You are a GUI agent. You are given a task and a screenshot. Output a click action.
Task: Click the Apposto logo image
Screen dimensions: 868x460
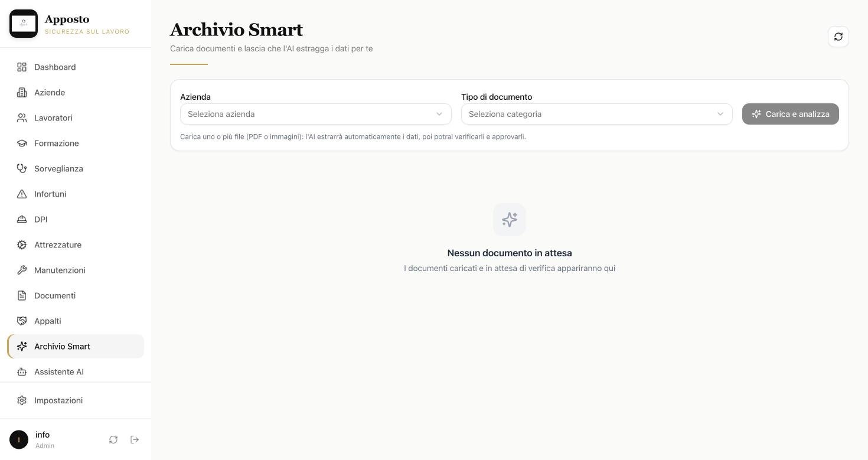coord(24,24)
